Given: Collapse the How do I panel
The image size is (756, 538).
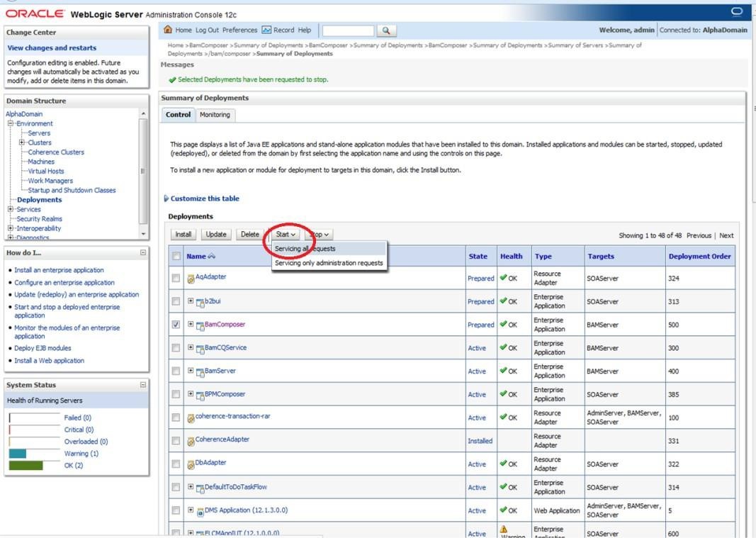Looking at the screenshot, I should [x=143, y=252].
